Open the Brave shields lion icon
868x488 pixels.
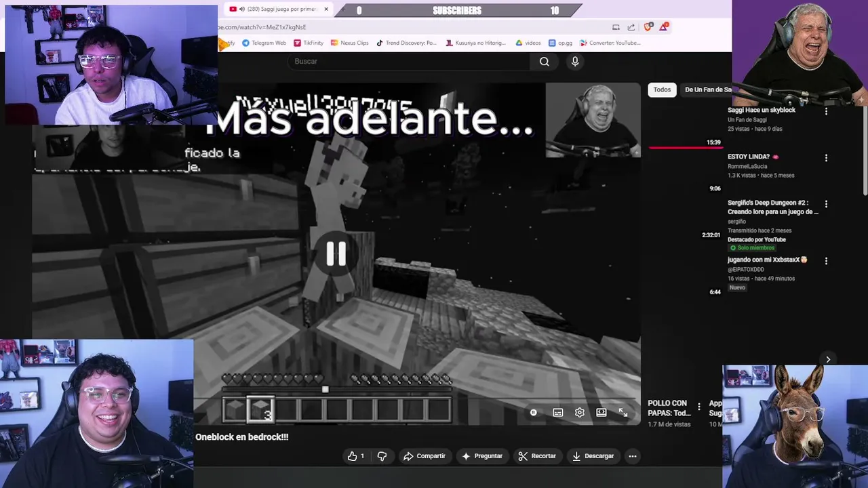click(x=648, y=26)
